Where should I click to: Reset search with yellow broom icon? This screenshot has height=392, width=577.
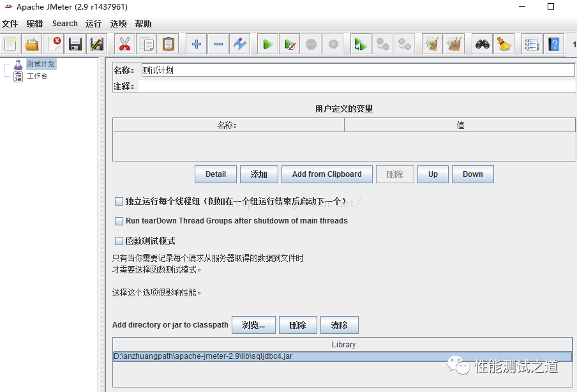pos(504,44)
